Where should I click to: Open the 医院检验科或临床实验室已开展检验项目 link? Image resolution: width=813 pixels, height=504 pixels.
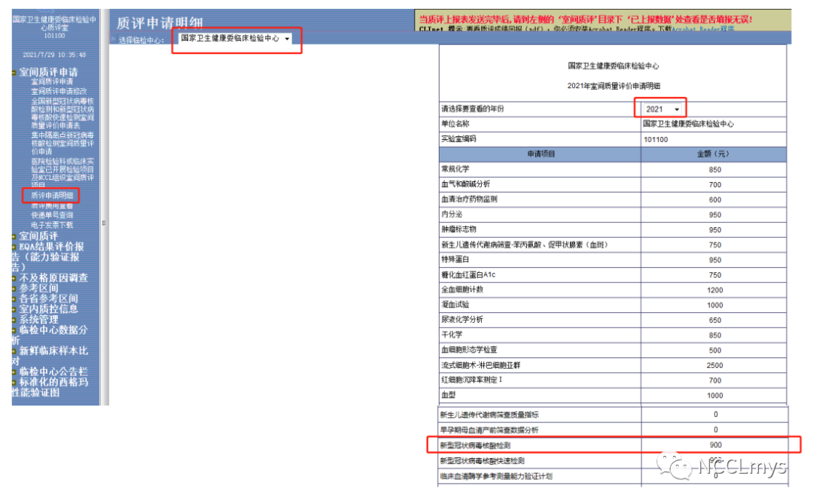click(x=62, y=173)
